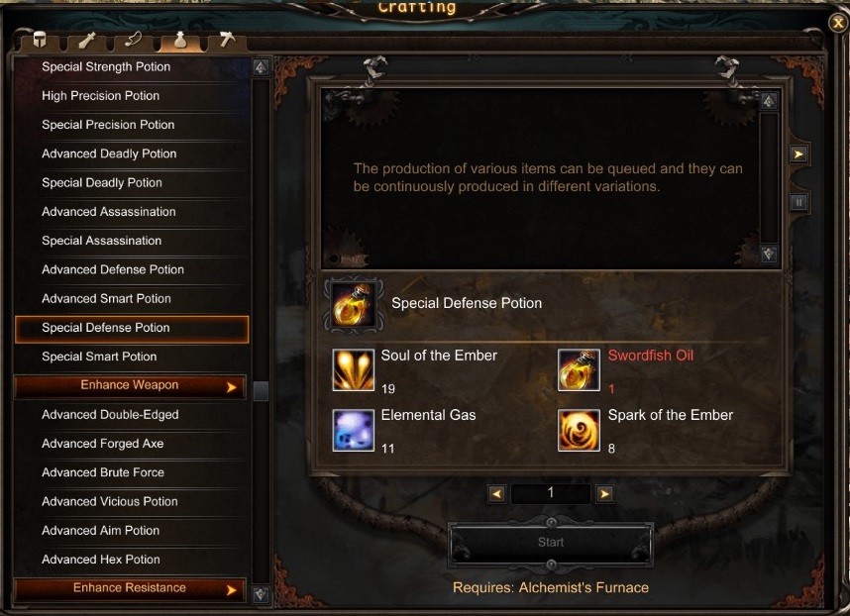Switch to the sword weapon crafting tab
Image resolution: width=850 pixels, height=616 pixels.
click(87, 41)
